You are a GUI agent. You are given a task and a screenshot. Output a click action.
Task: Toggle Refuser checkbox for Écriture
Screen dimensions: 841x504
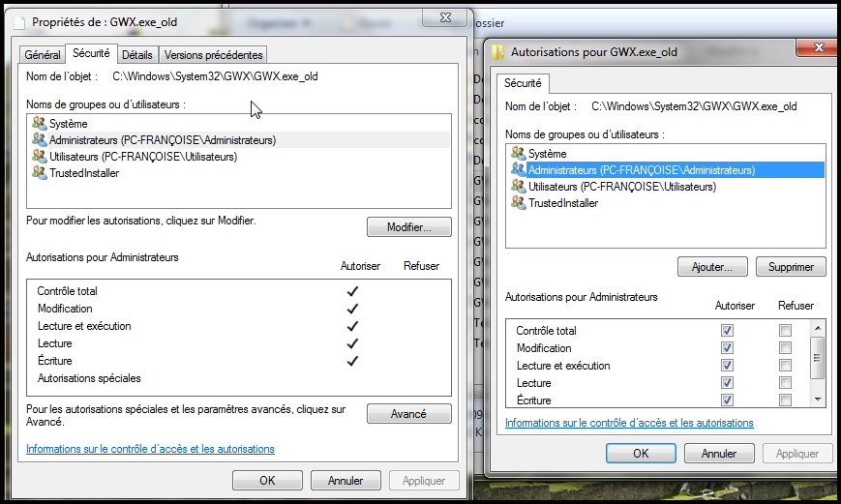785,400
